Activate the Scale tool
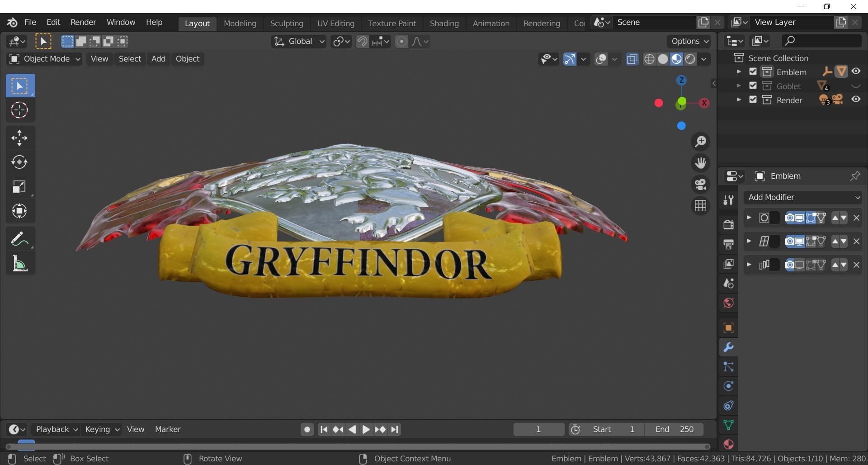The image size is (868, 465). tap(19, 186)
